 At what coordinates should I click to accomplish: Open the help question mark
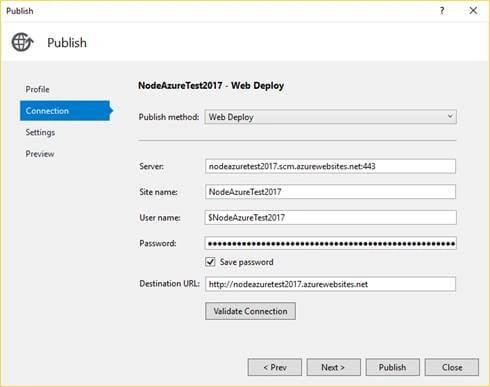tap(442, 11)
